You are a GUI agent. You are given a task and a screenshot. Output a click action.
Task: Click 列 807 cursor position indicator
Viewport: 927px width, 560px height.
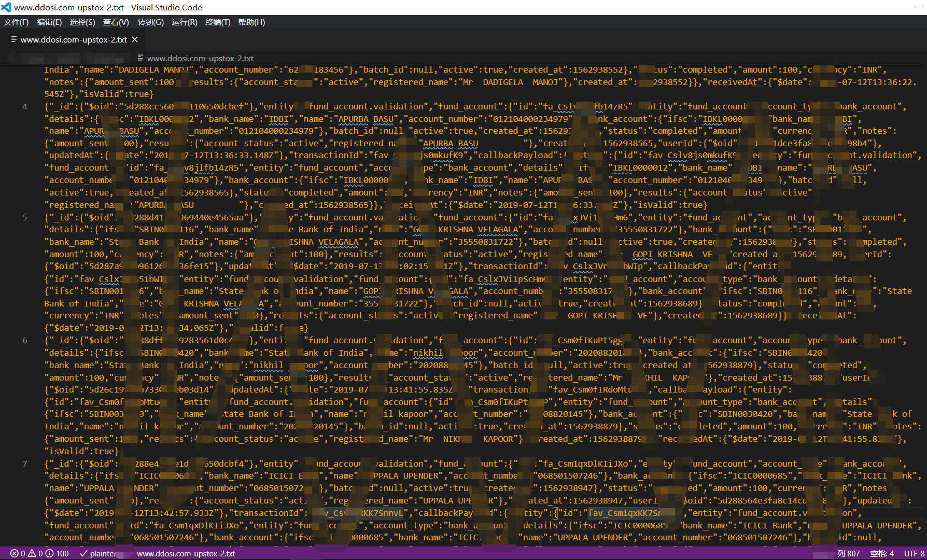coord(848,554)
